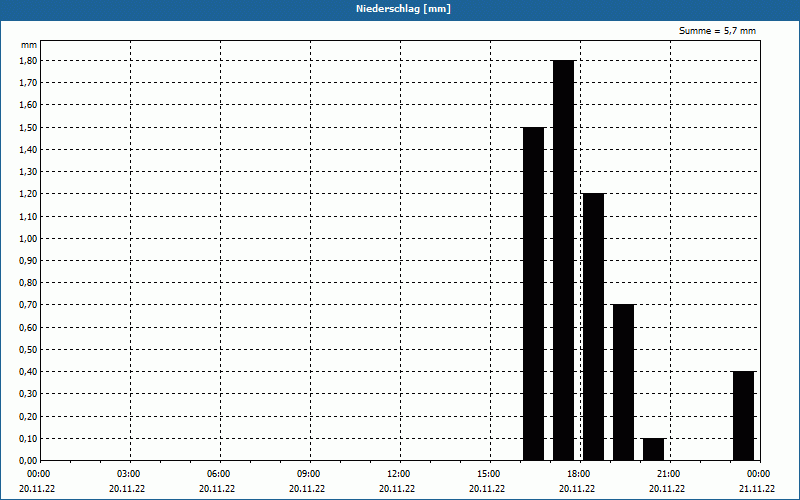Click the 1,00 y-axis value

[29, 238]
